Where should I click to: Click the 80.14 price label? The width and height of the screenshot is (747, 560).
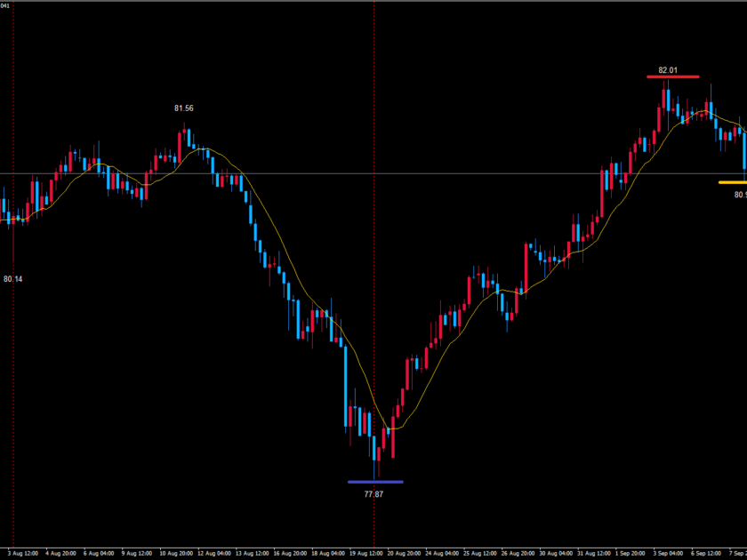(13, 279)
